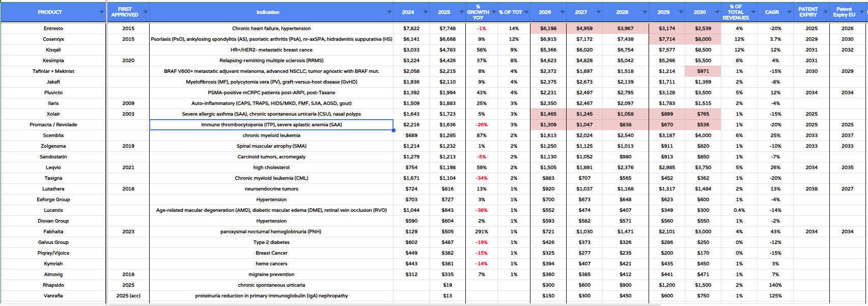Click the PATENT EXPIRY filter icon
Screen dimensions: 868x306
pos(825,12)
